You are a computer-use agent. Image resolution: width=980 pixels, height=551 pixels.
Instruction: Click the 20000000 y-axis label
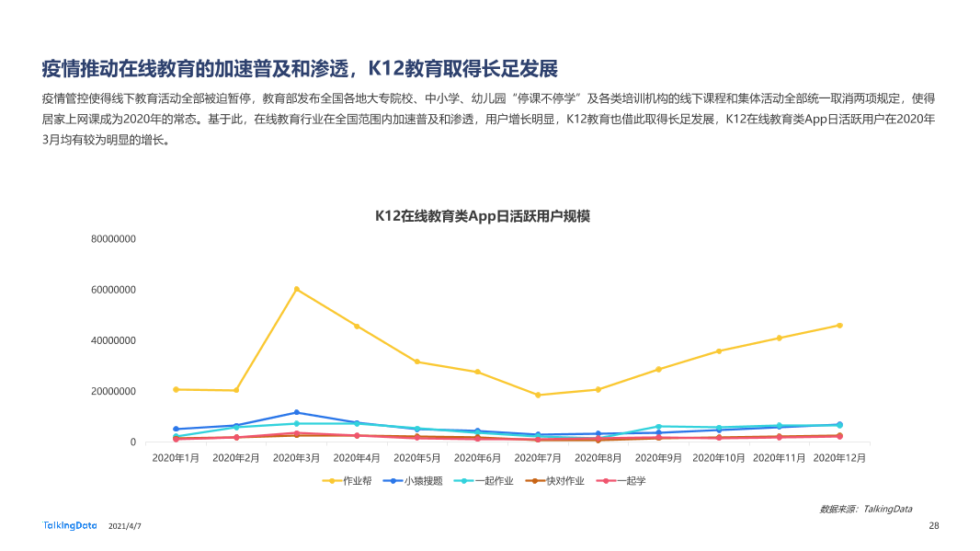tap(113, 391)
